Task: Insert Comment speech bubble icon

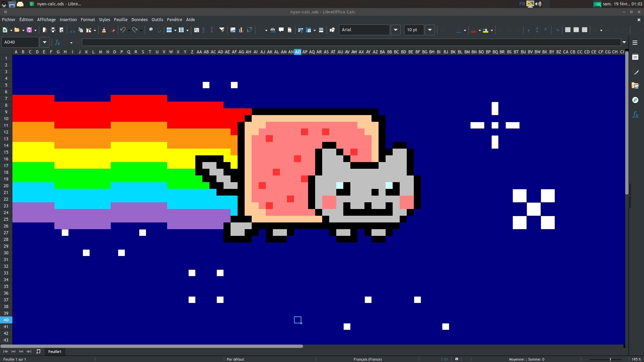Action: point(281,30)
